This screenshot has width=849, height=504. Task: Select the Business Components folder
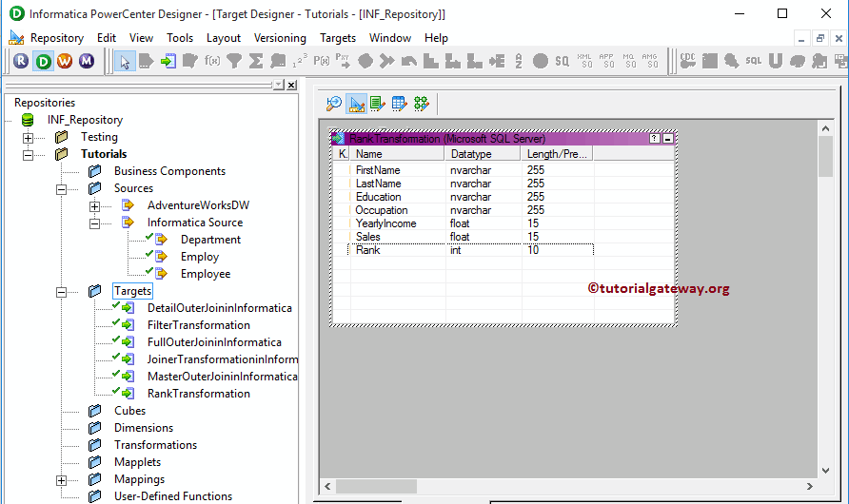point(169,171)
